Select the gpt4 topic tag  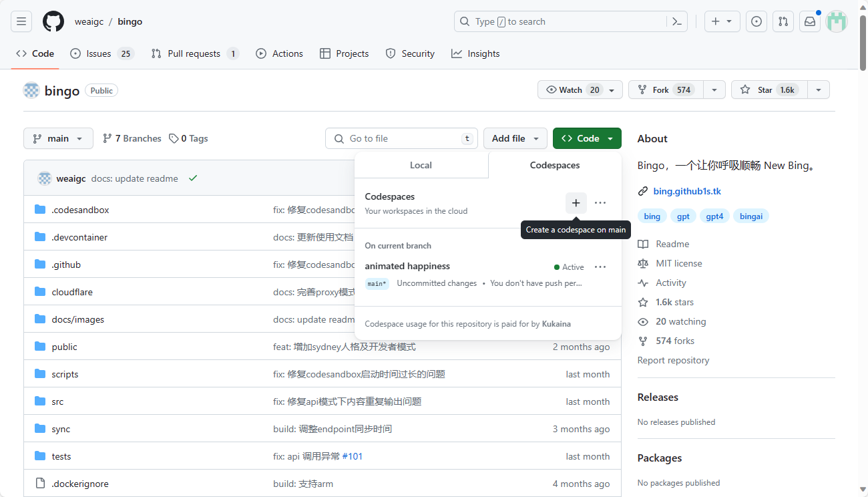click(x=714, y=216)
